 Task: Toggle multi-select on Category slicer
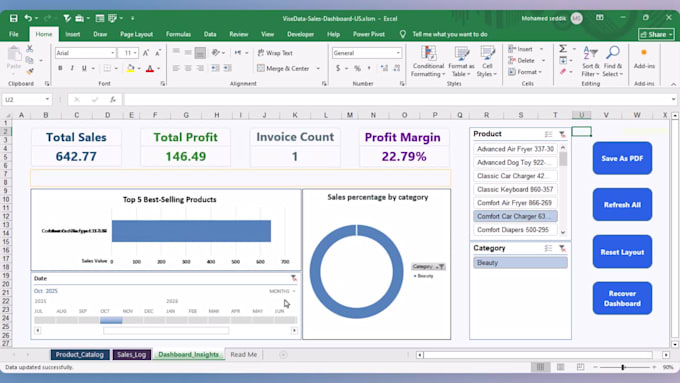pos(549,248)
